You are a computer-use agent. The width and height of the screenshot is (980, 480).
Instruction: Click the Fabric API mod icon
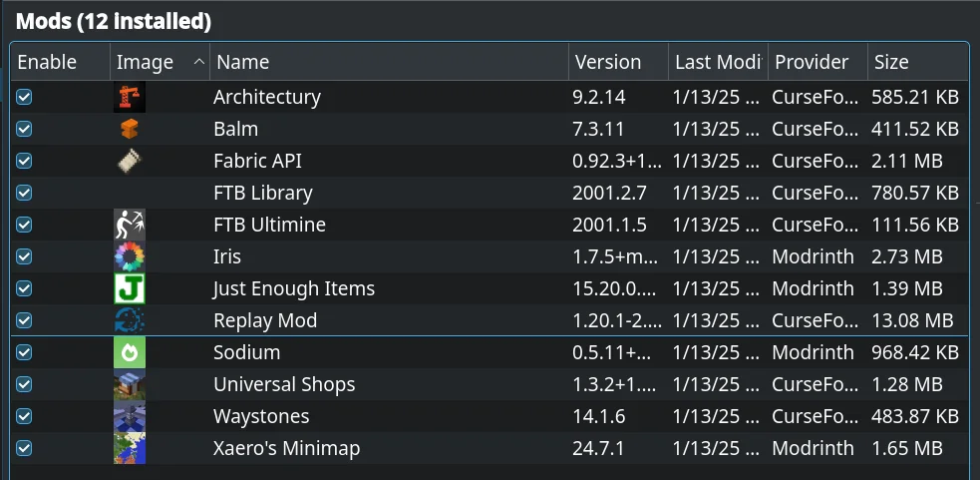tap(130, 161)
